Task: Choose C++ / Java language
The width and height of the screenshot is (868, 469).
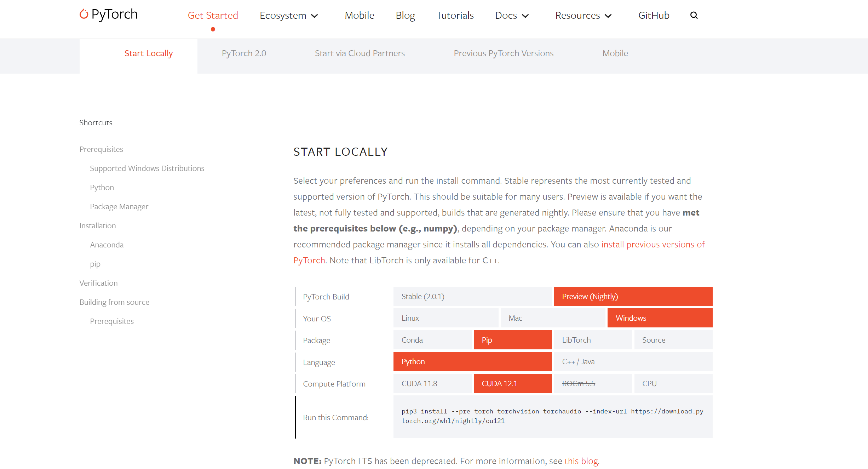Action: 633,361
